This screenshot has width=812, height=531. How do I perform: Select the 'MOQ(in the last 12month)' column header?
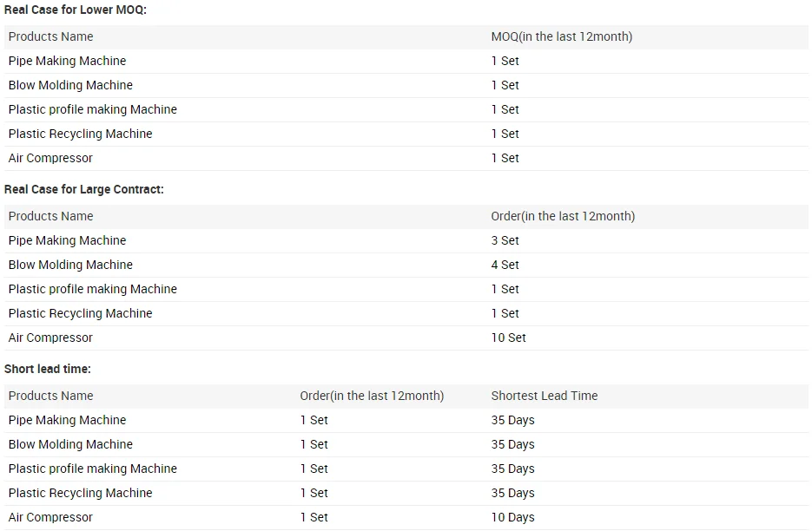click(x=561, y=36)
